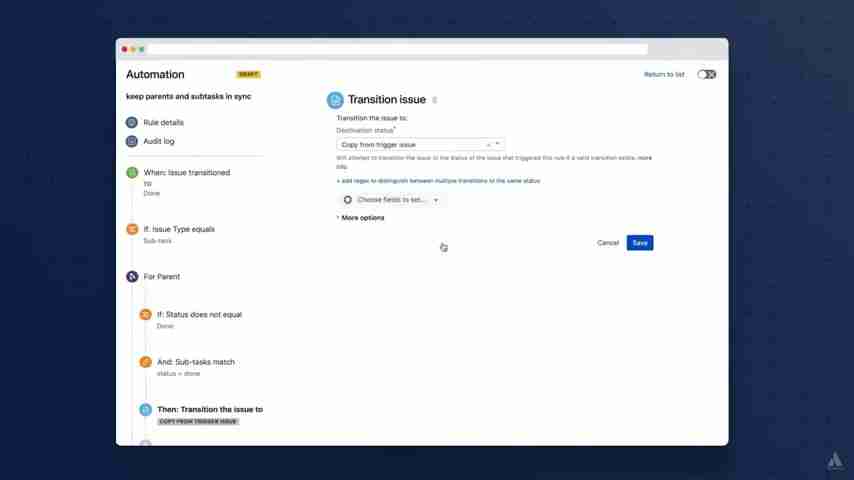Click the orange Issue Type equals condition icon
This screenshot has height=480, width=854.
[132, 229]
